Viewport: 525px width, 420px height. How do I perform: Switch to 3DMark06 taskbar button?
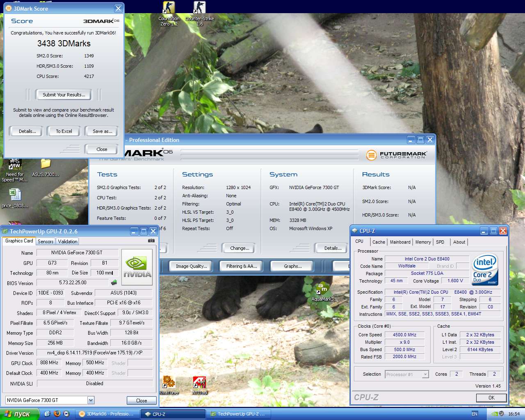click(107, 414)
